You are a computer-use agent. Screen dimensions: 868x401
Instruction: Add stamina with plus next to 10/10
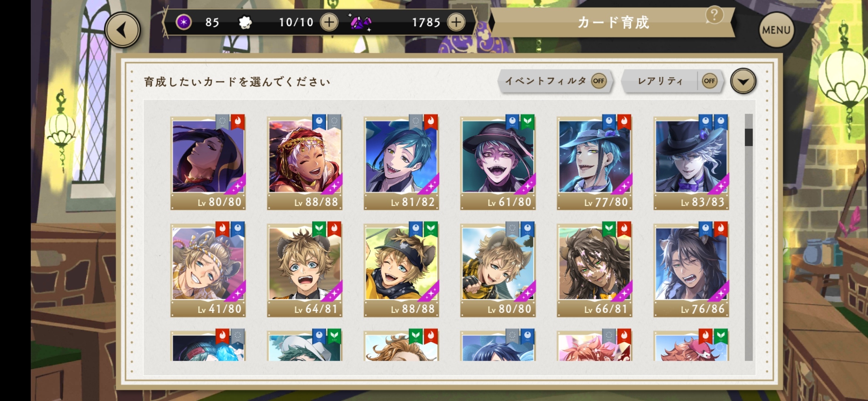coord(329,22)
